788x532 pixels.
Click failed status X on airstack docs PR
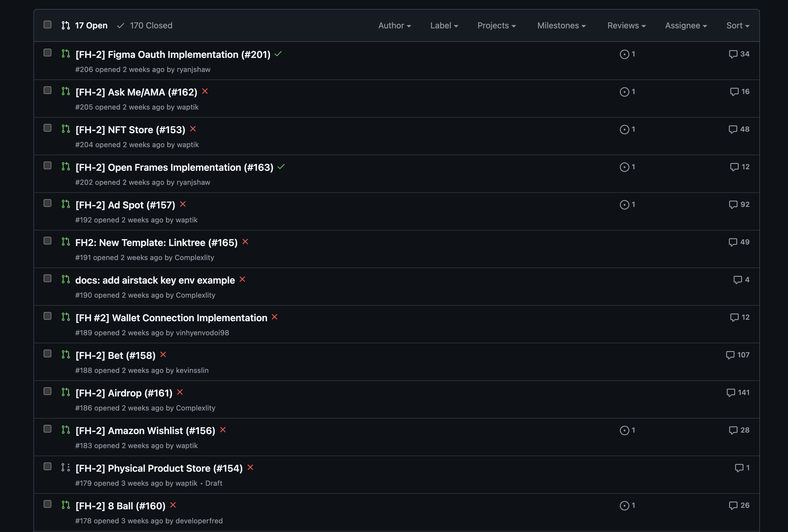pyautogui.click(x=242, y=279)
